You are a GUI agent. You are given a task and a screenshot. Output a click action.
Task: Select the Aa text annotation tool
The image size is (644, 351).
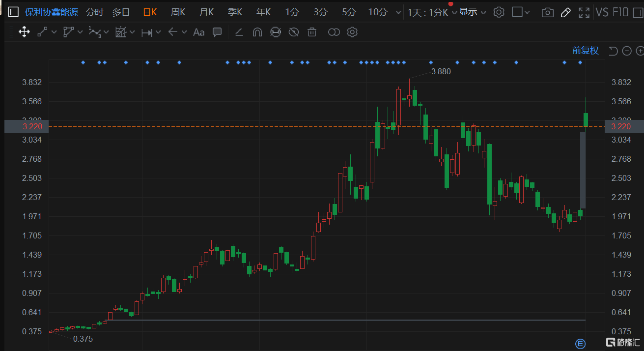coord(198,32)
